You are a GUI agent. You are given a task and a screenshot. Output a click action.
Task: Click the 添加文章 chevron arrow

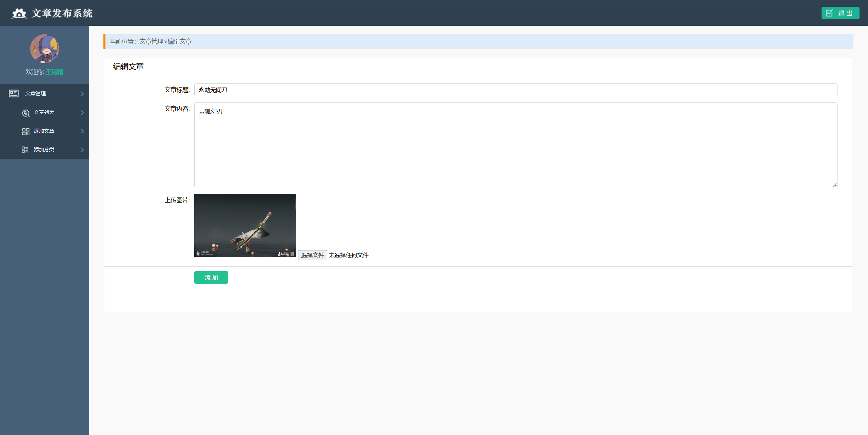pos(82,131)
